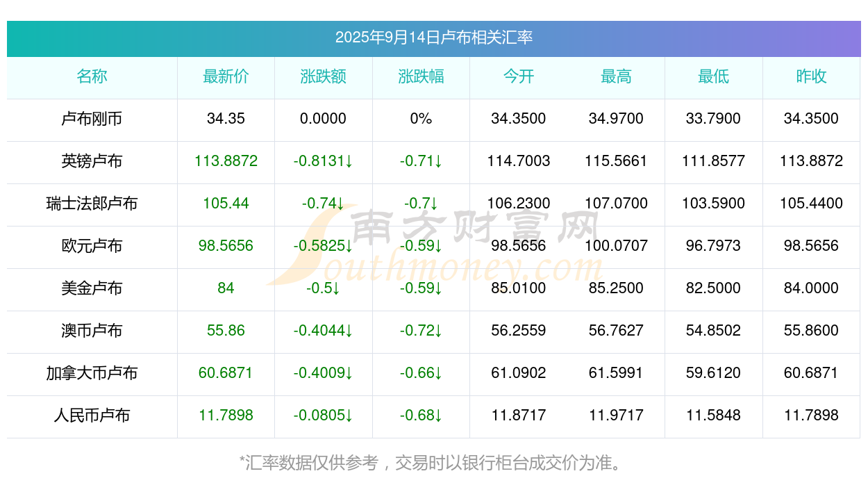
Task: Click change amount -0.8131↓ for 英镑卢布
Action: tap(324, 161)
